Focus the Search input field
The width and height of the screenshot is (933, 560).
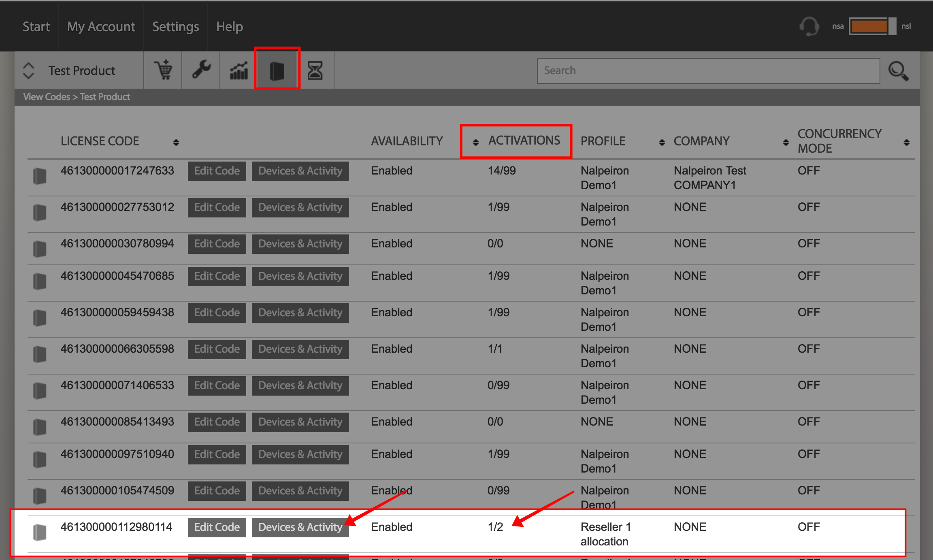708,71
